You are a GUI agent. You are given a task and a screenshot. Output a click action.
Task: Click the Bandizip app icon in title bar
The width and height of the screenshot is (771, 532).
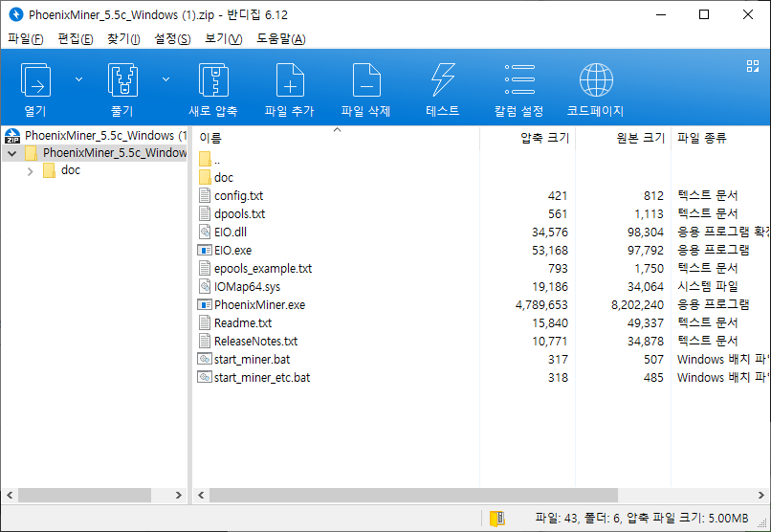(x=16, y=14)
